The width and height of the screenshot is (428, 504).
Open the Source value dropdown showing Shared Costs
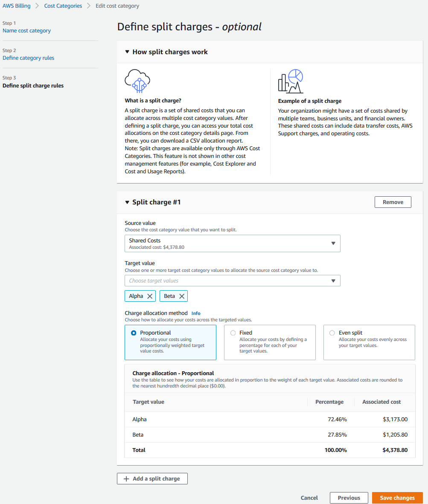pyautogui.click(x=233, y=243)
